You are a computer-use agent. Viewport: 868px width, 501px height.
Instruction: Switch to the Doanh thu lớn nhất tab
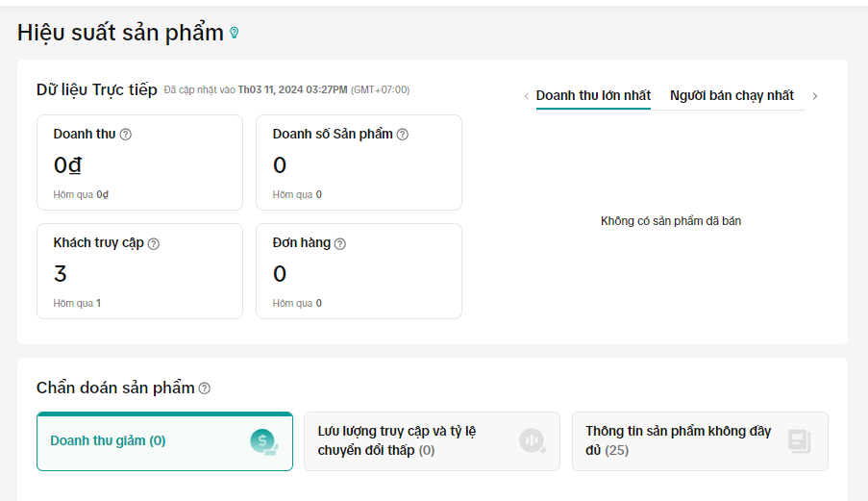[593, 96]
